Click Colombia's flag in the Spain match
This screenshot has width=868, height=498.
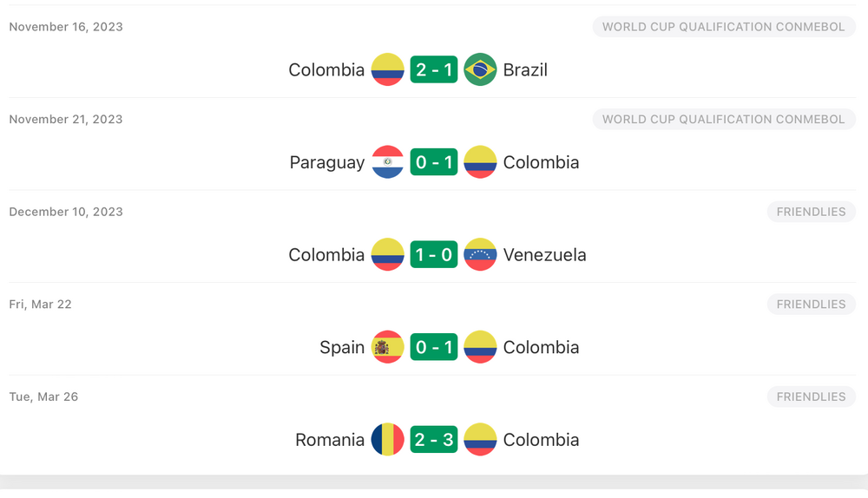tap(480, 347)
